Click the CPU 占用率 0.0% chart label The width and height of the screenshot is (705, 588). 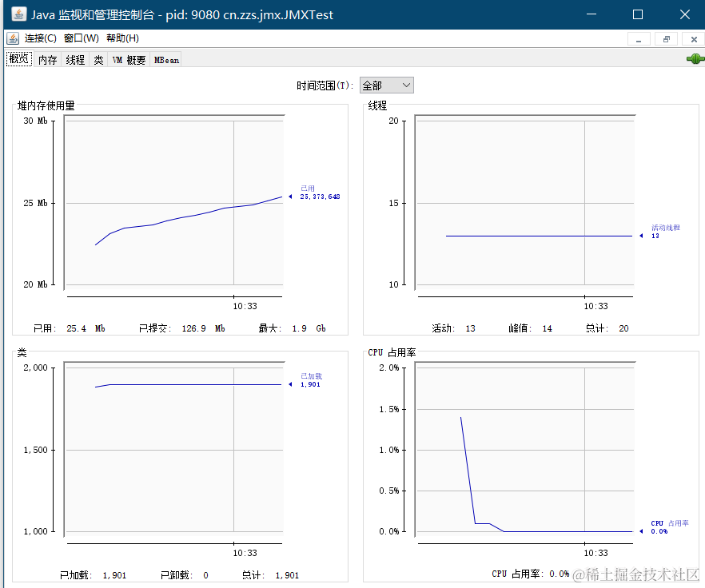point(670,527)
